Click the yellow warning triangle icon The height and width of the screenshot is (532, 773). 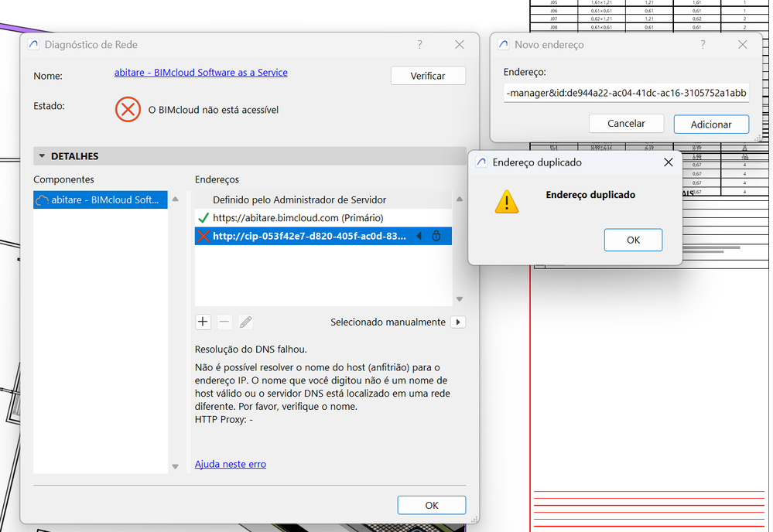[x=506, y=202]
